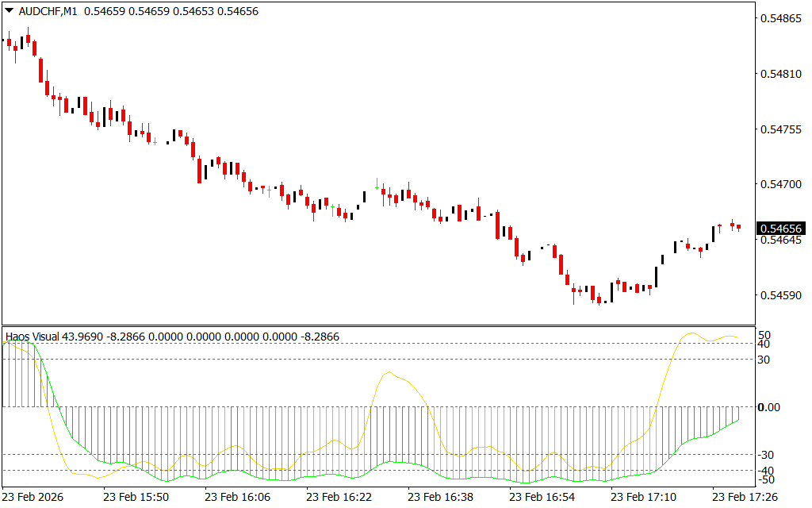Click the 30 indicator level label

(765, 360)
